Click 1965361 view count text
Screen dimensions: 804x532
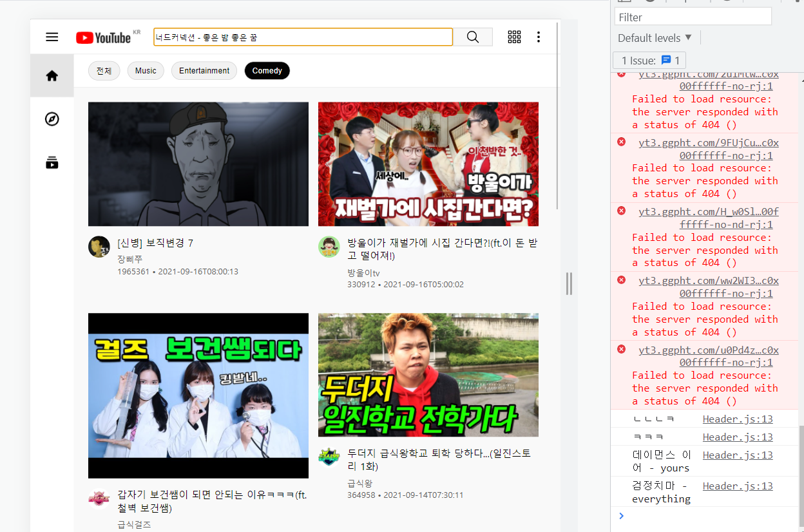click(133, 272)
